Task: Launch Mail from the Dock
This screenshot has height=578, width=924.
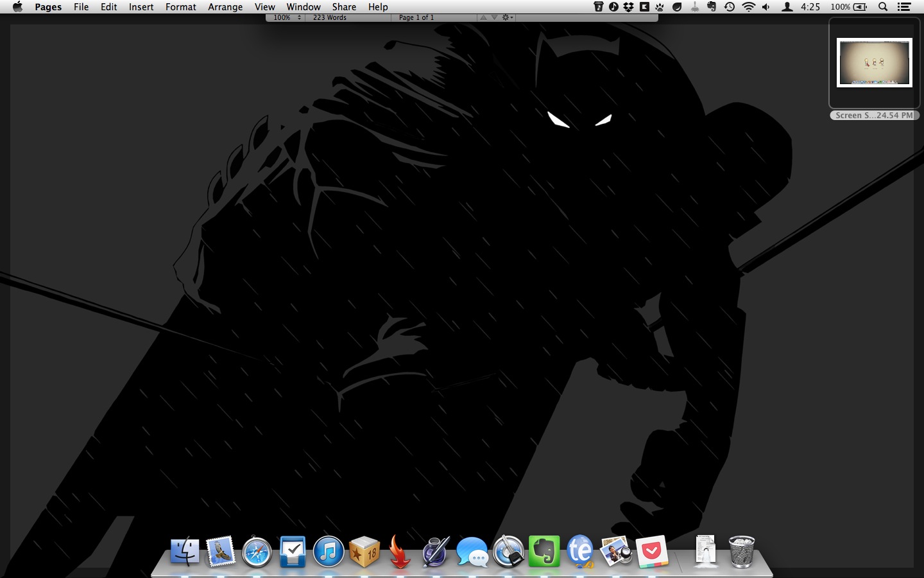Action: coord(221,552)
